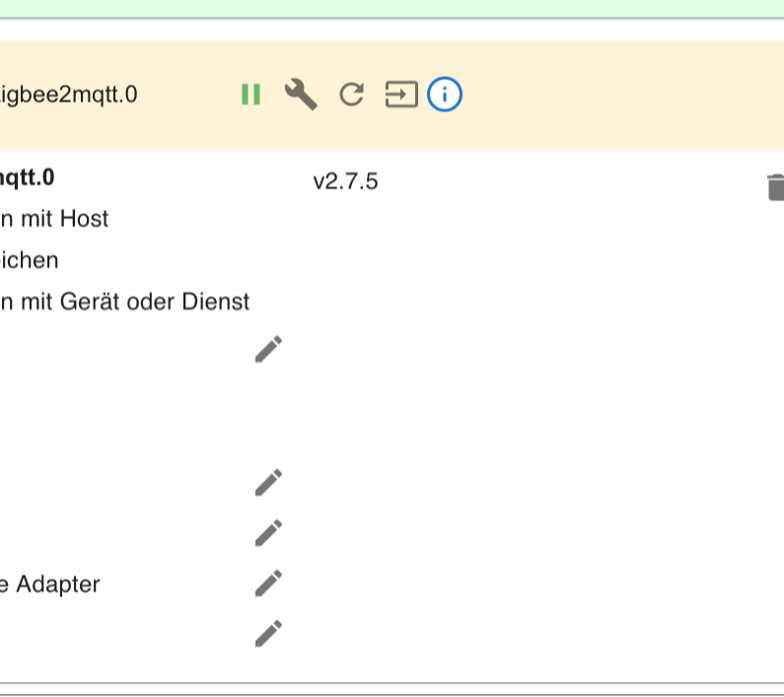This screenshot has height=697, width=784.
Task: Show instance info via the blue info icon
Action: tap(445, 94)
